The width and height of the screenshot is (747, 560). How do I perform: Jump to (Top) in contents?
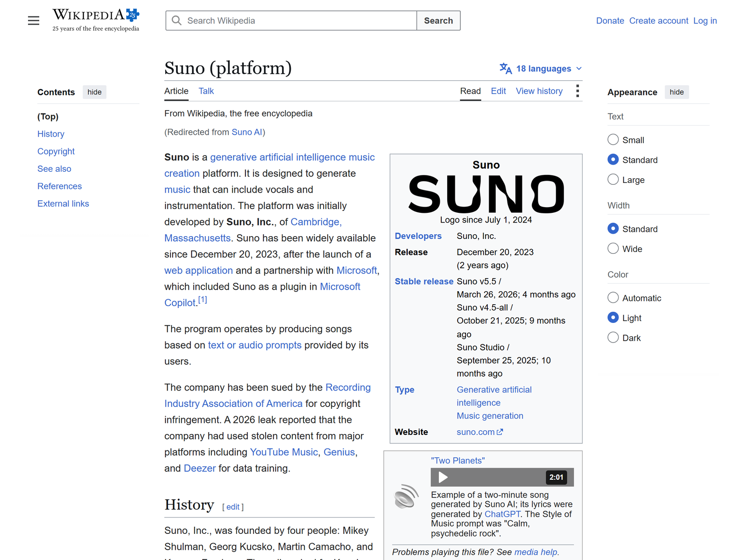(x=48, y=117)
